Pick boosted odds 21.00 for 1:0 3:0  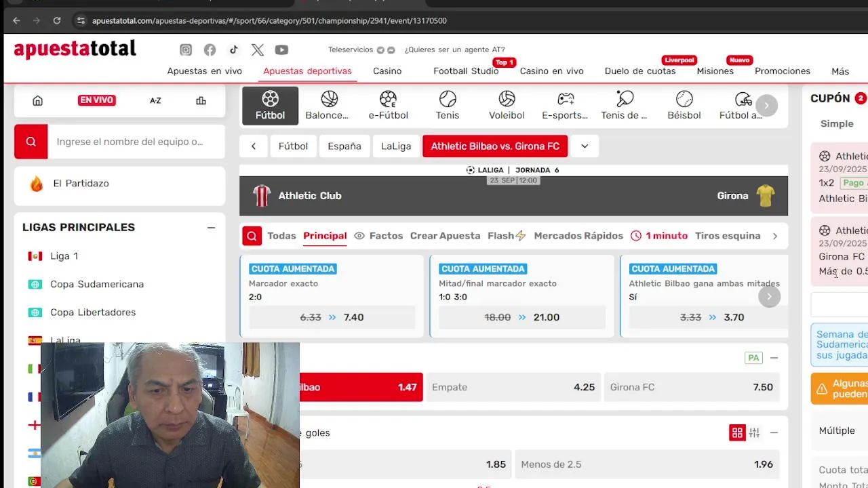521,317
